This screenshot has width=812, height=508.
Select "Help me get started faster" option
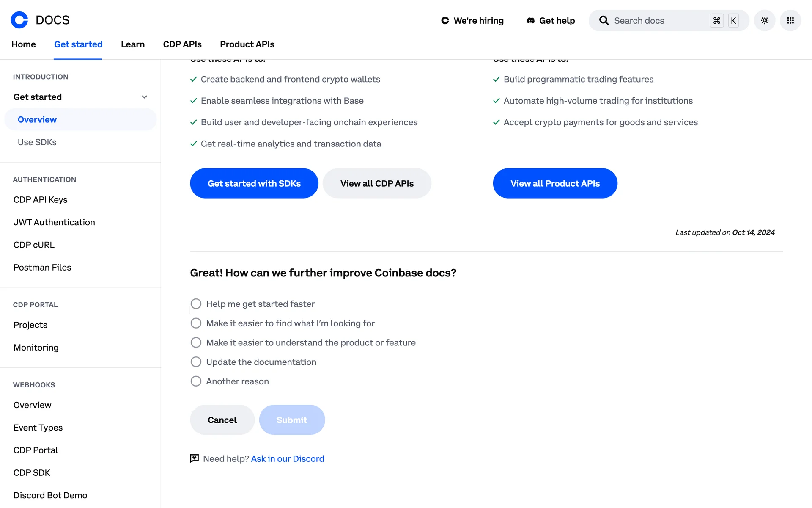(x=196, y=304)
